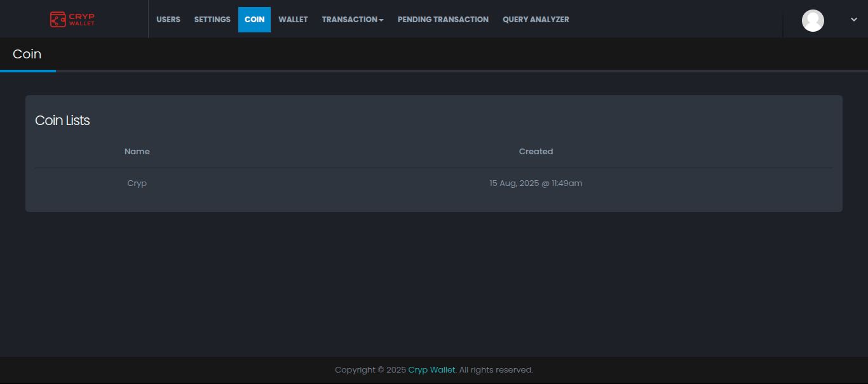Go to the Users page
Screen dimensions: 868x384
pos(168,20)
